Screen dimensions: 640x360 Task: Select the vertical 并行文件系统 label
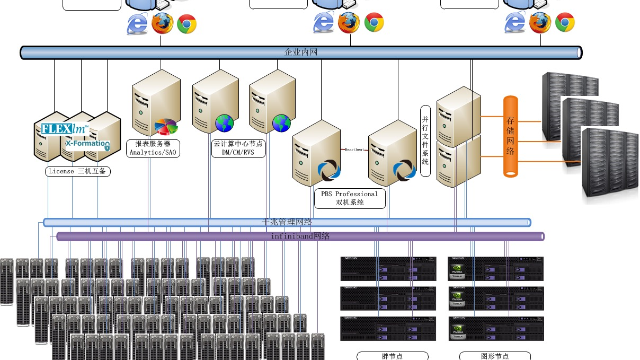pos(425,141)
